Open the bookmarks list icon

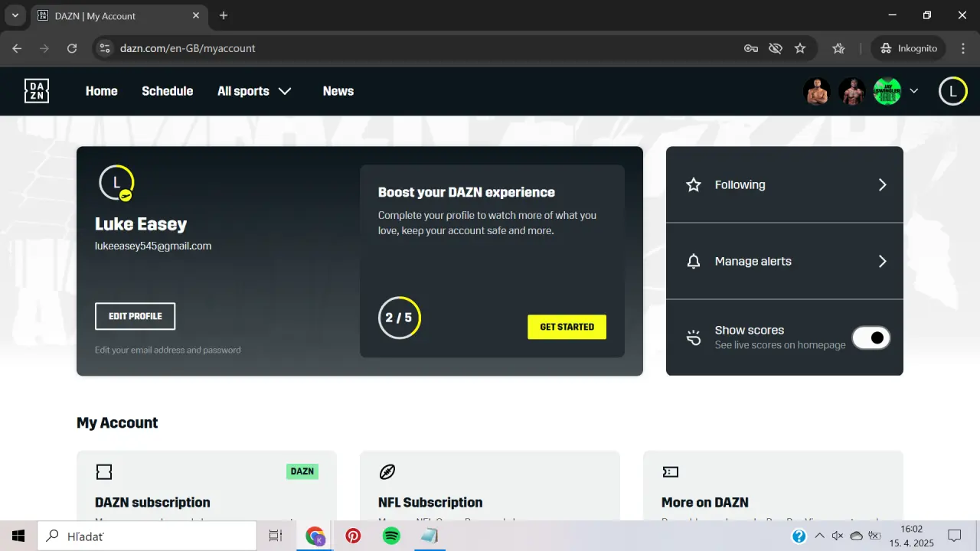(838, 48)
